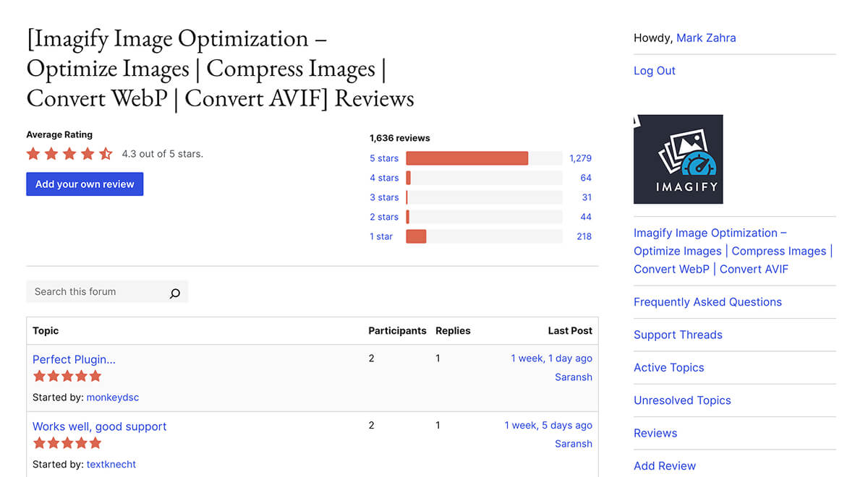
Task: Open the Imagify Image Optimization plugin link in sidebar
Action: point(733,251)
